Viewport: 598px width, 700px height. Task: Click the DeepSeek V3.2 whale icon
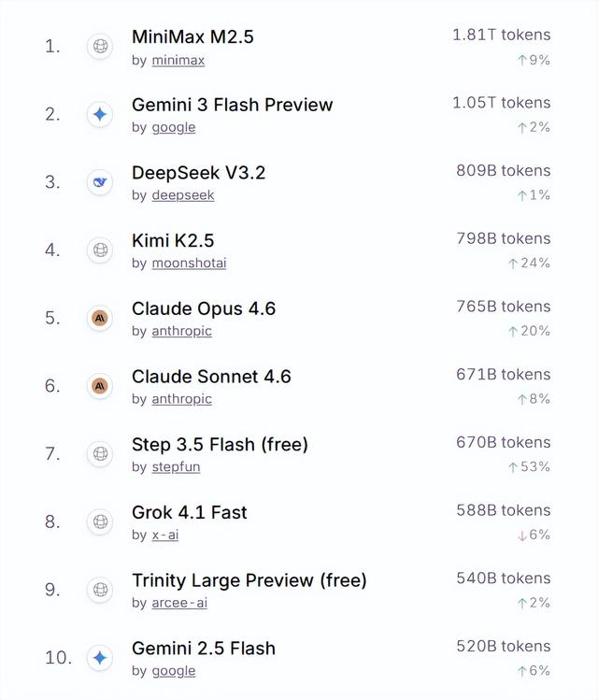[x=100, y=182]
